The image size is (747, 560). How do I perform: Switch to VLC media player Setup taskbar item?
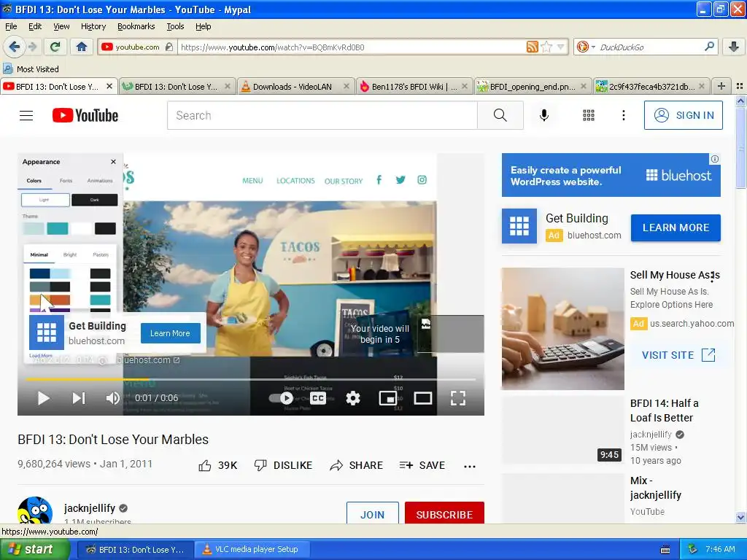(x=252, y=550)
